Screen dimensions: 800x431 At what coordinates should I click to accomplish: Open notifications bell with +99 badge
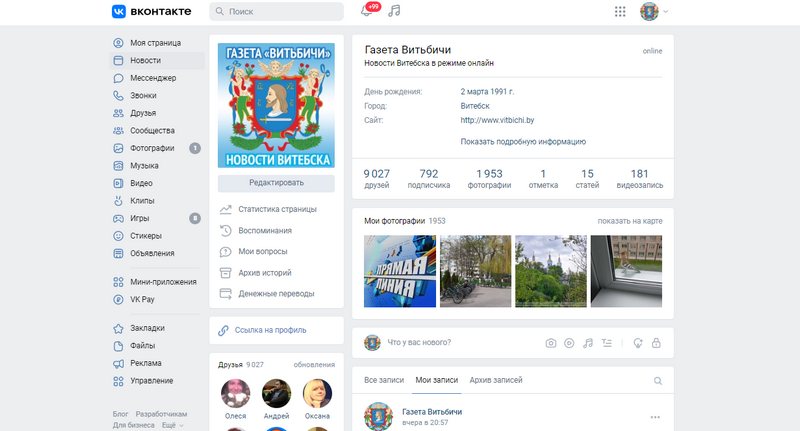coord(367,11)
